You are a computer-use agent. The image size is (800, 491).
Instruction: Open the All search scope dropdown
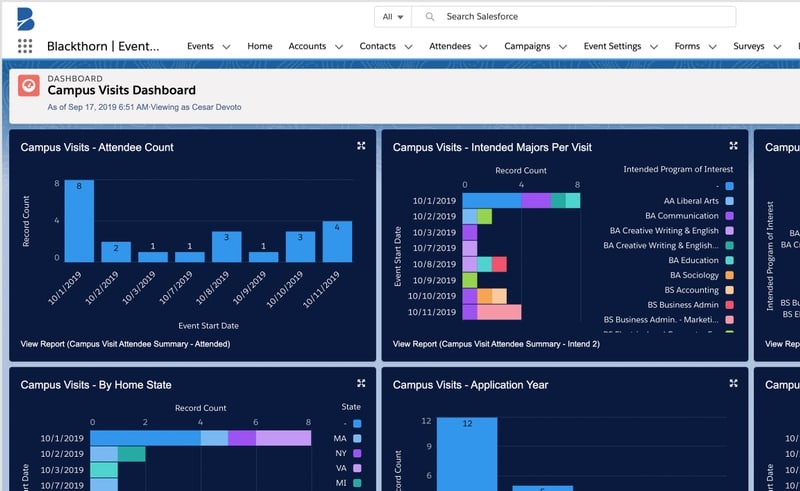coord(393,17)
